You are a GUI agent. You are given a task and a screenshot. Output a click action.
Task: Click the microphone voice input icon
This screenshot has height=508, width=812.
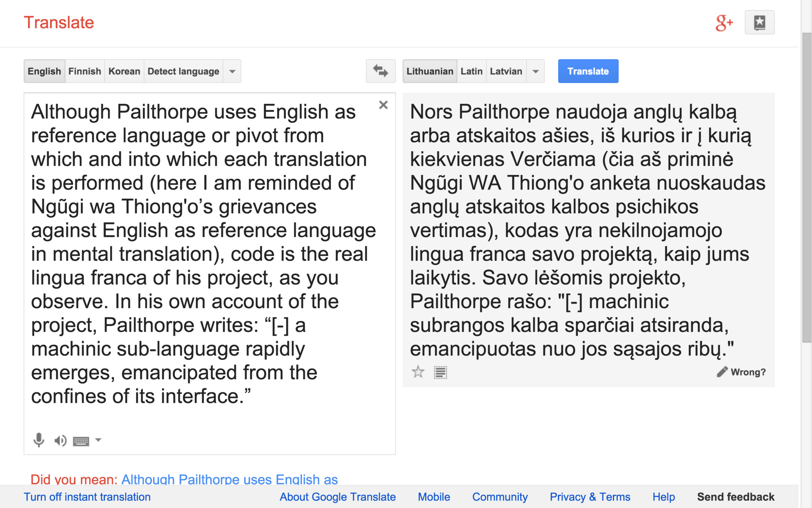38,440
